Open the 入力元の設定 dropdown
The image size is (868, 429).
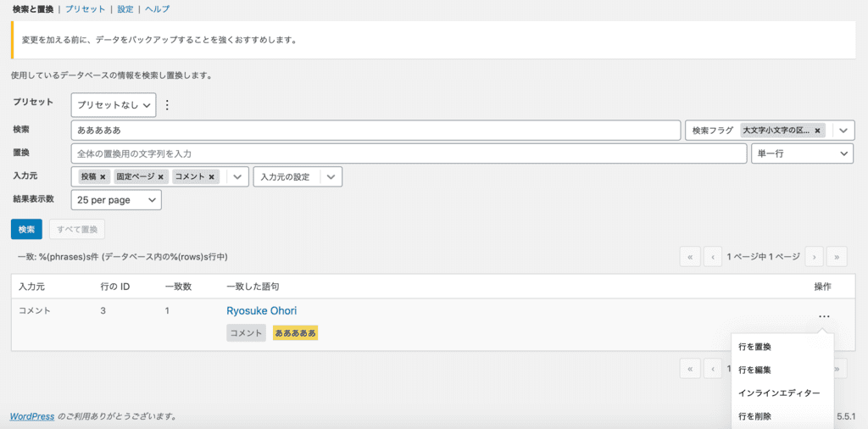[x=298, y=177]
